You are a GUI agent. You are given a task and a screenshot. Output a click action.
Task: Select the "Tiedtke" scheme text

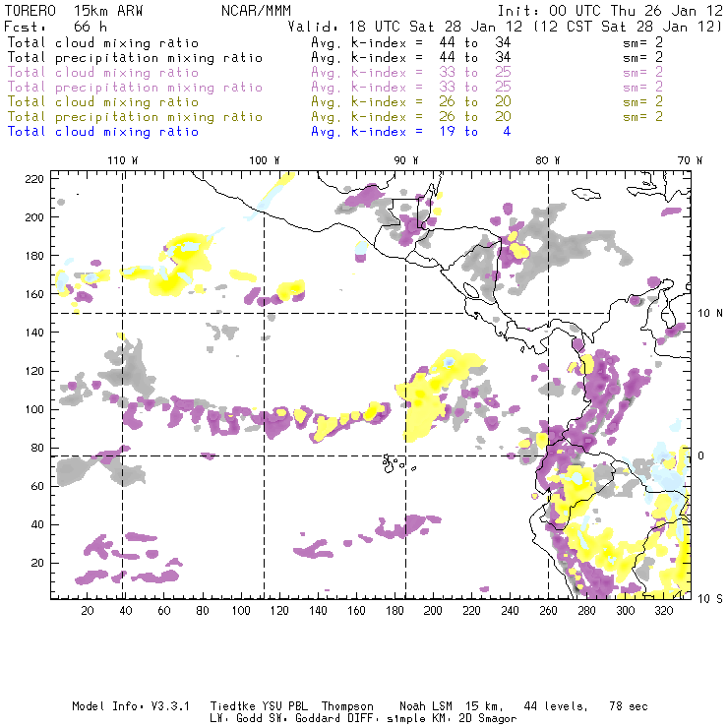(x=232, y=706)
